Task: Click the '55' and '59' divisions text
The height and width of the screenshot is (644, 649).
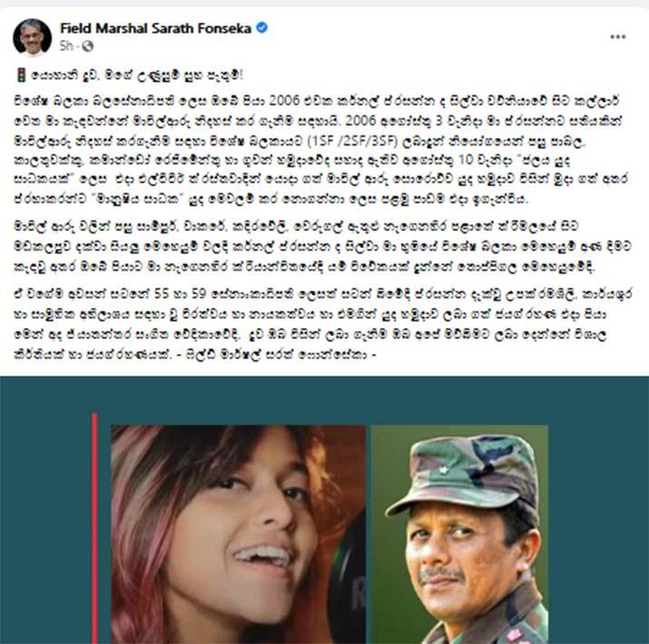Action: tap(180, 294)
